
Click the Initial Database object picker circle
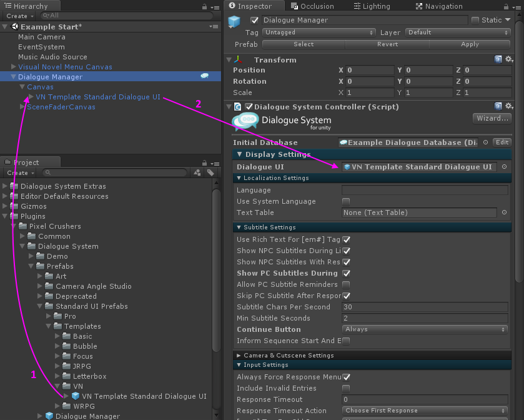(485, 142)
